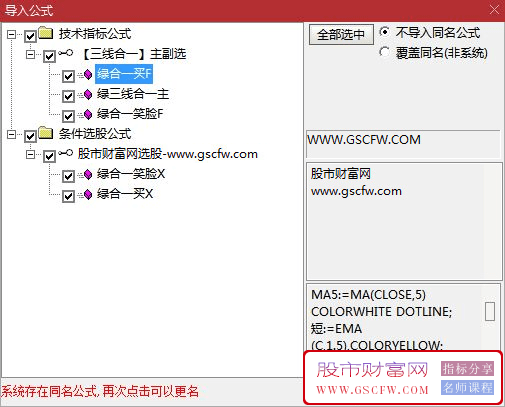505x407 pixels.
Task: Select the 绿合一笑脸F tree item
Action: 130,114
